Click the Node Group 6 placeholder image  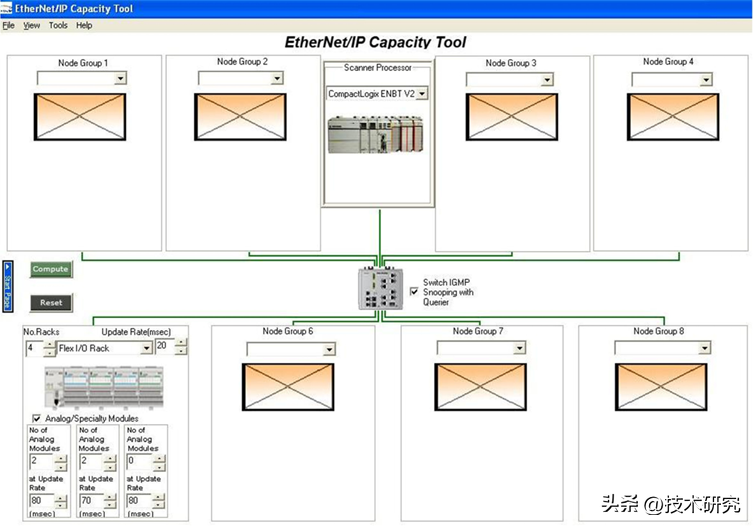[287, 386]
